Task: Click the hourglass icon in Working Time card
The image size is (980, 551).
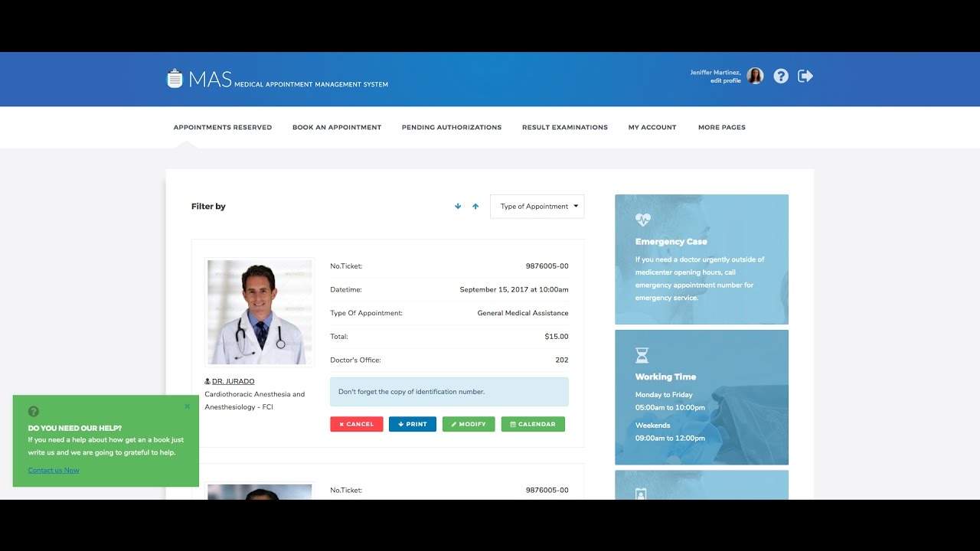Action: tap(642, 355)
